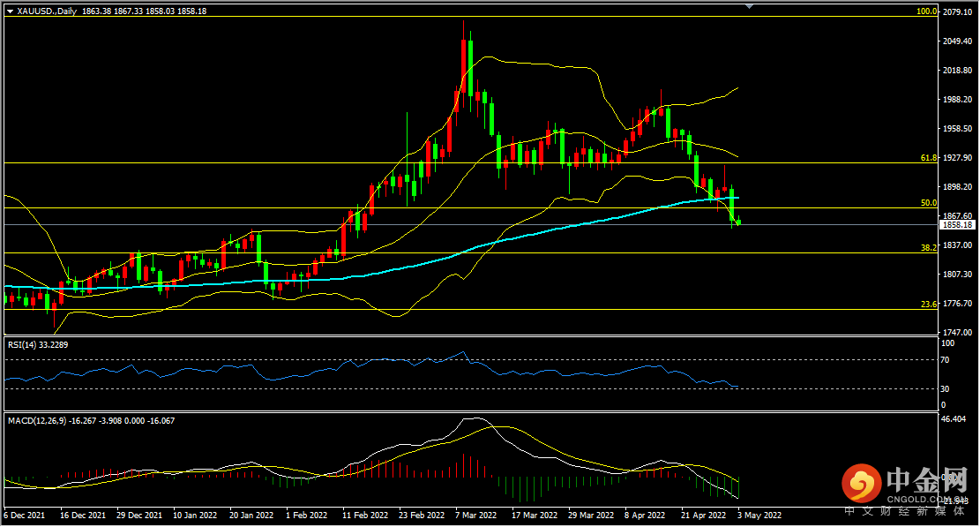Click the '8 Apr 2022' date label

pos(645,516)
